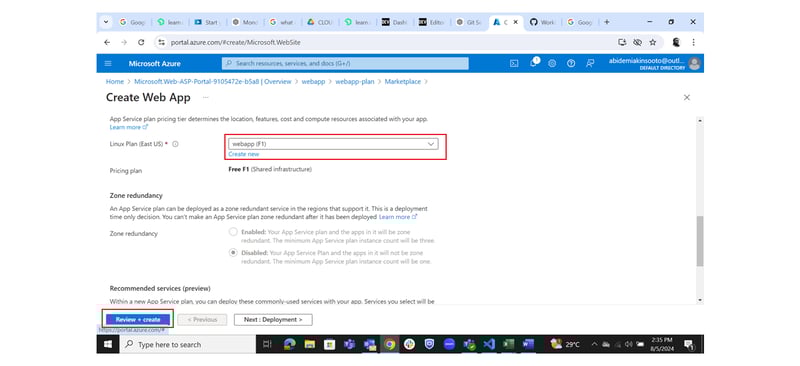
Task: Open the Azure portal hamburger menu
Action: pos(108,64)
